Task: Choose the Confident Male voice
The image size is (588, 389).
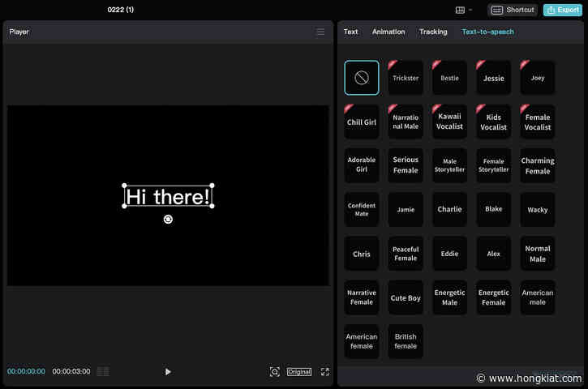Action: click(362, 209)
